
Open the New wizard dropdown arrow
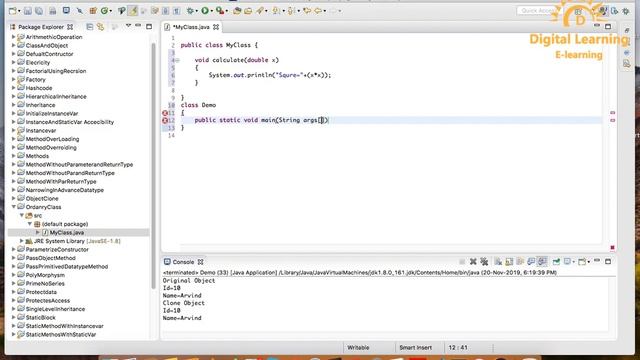[x=19, y=11]
